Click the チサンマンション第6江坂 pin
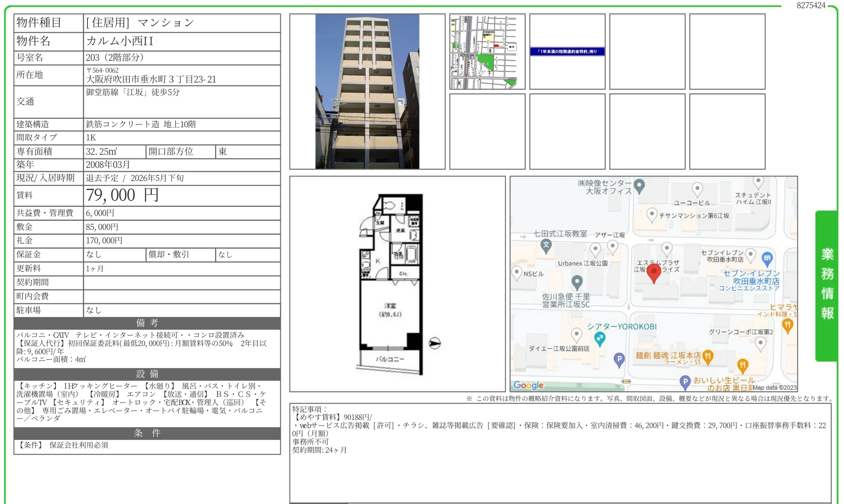 [x=651, y=214]
